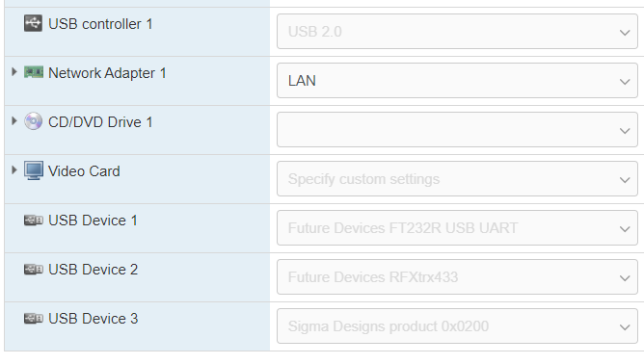
Task: Expand the CD/DVD Drive 1 section
Action: coord(13,121)
